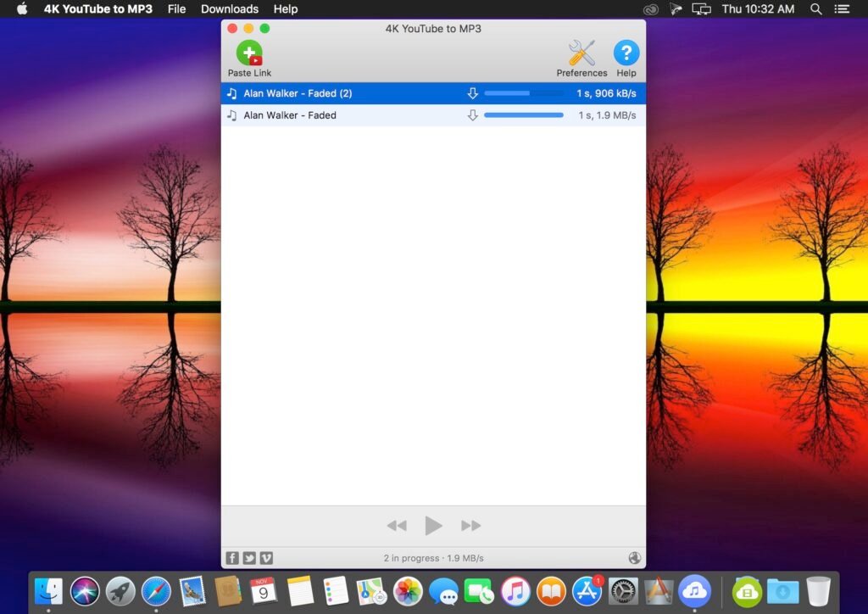Click the Play button
This screenshot has width=868, height=614.
433,526
